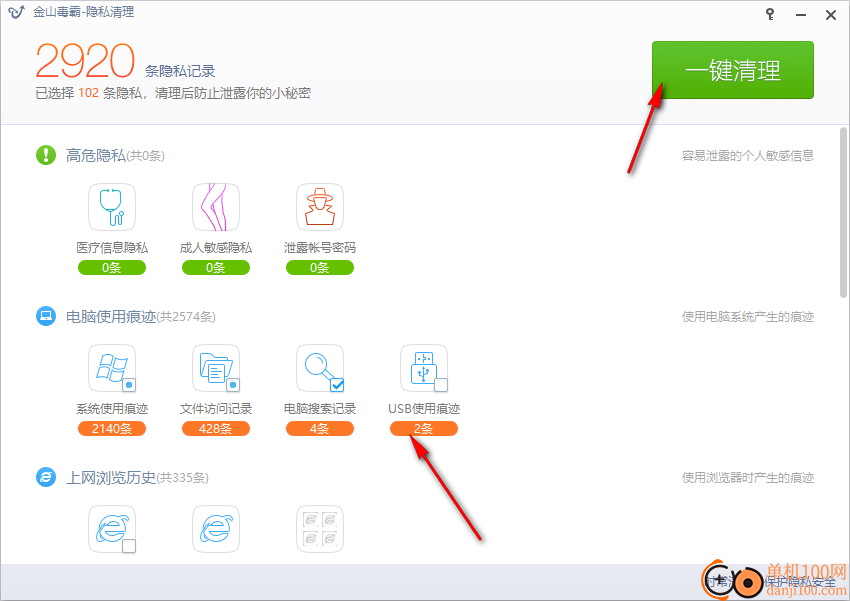Open the 泄露帐号密码 hacker icon

click(320, 207)
